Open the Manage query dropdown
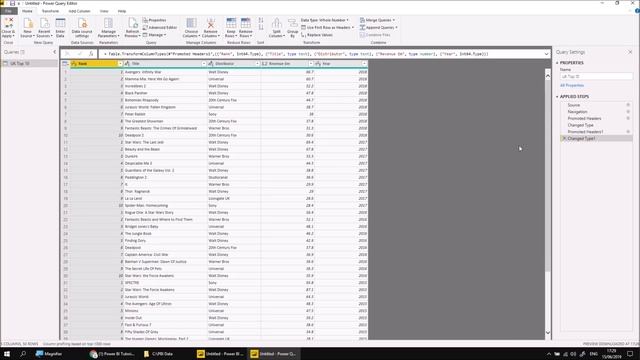 point(155,35)
